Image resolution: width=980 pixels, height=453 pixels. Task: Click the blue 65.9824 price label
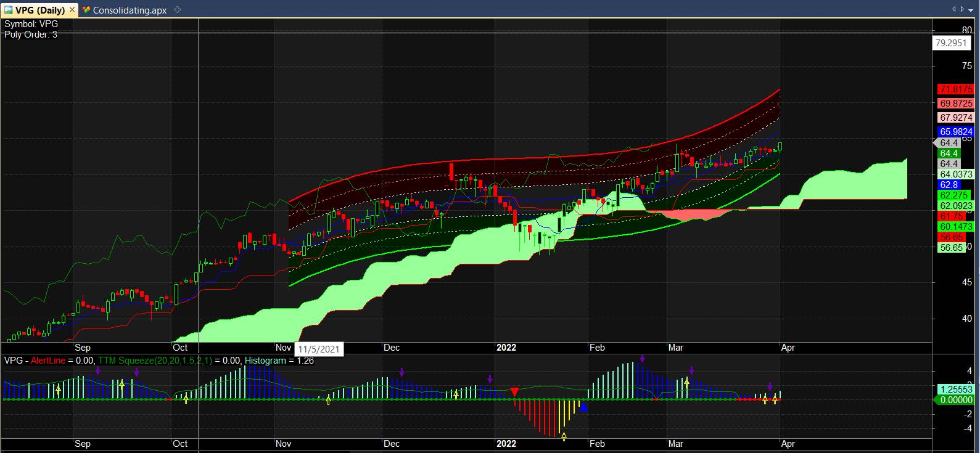pos(955,131)
